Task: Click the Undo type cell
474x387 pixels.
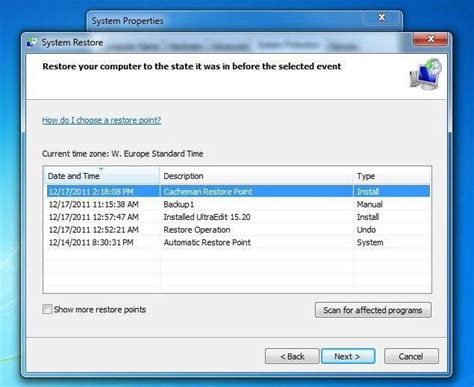Action: click(366, 230)
